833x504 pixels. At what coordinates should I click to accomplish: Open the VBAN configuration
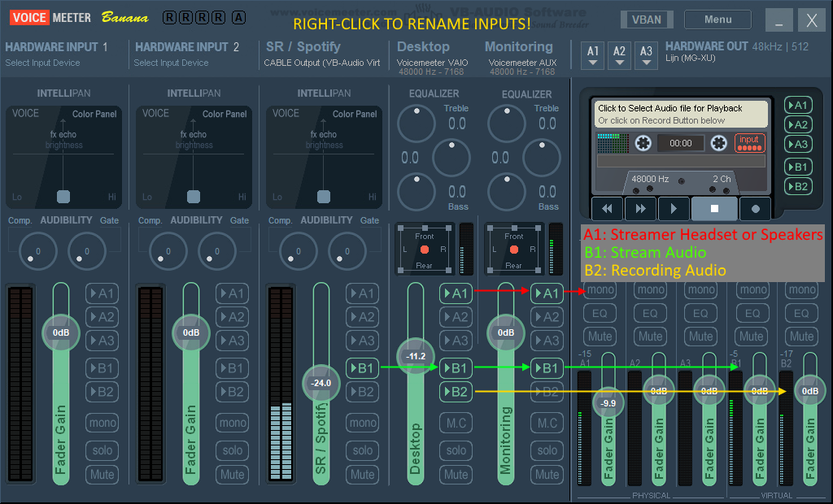(x=647, y=20)
